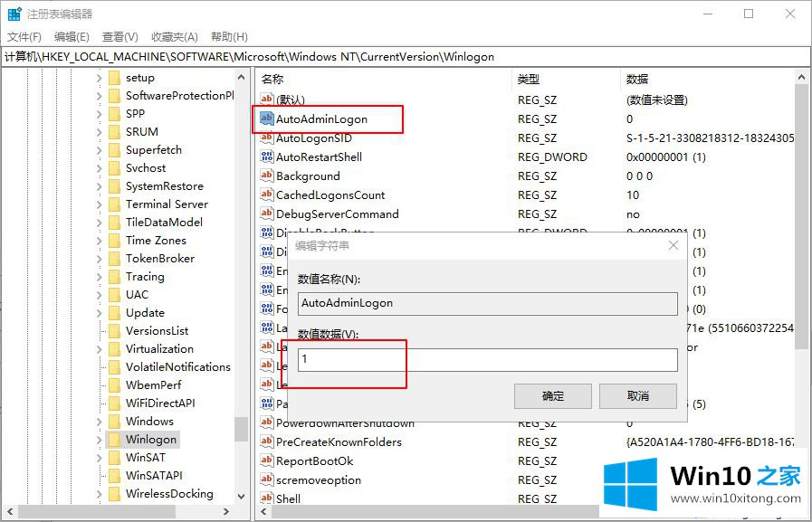Expand the WirelessDocking key
Screen dimensions: 812x522
coord(99,494)
